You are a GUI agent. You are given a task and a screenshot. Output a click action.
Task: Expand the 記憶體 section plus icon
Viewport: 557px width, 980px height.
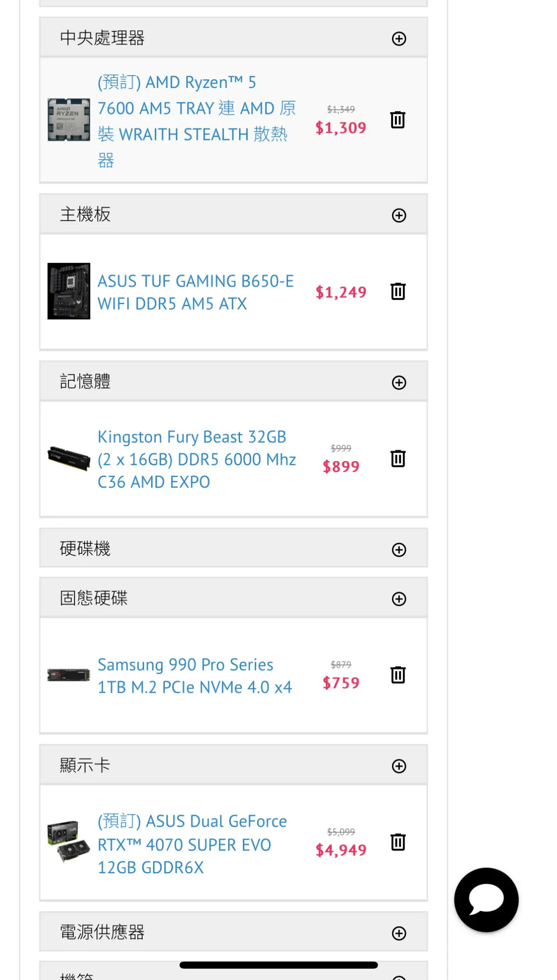click(399, 383)
